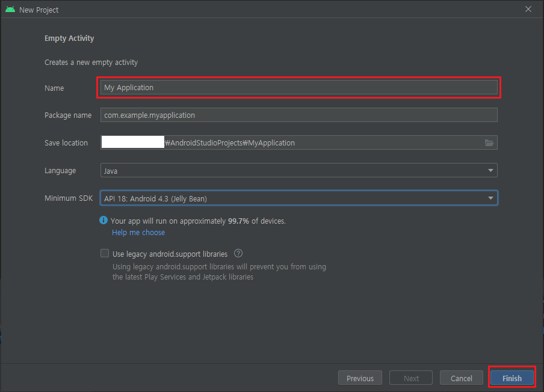This screenshot has height=392, width=544.
Task: Close the New Project dialog
Action: point(528,10)
